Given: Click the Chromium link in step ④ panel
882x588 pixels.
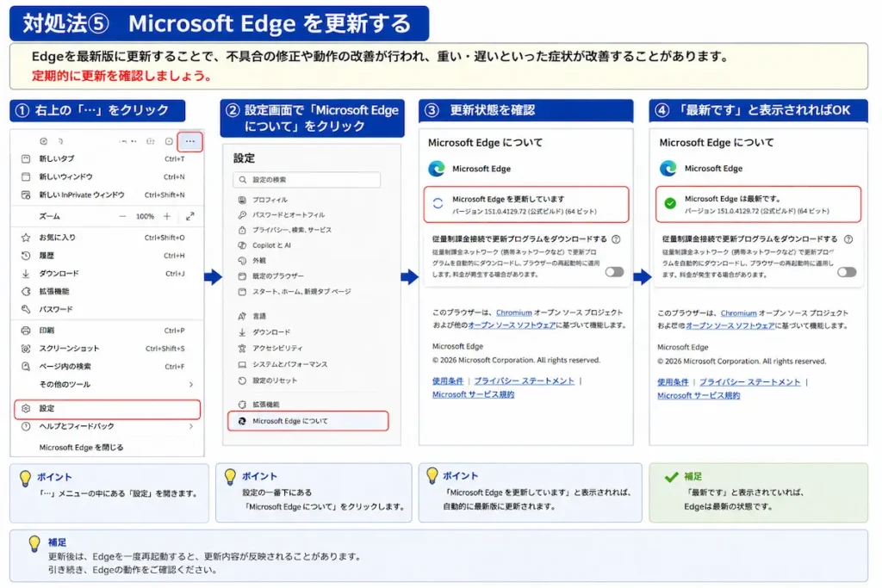Looking at the screenshot, I should click(x=738, y=313).
